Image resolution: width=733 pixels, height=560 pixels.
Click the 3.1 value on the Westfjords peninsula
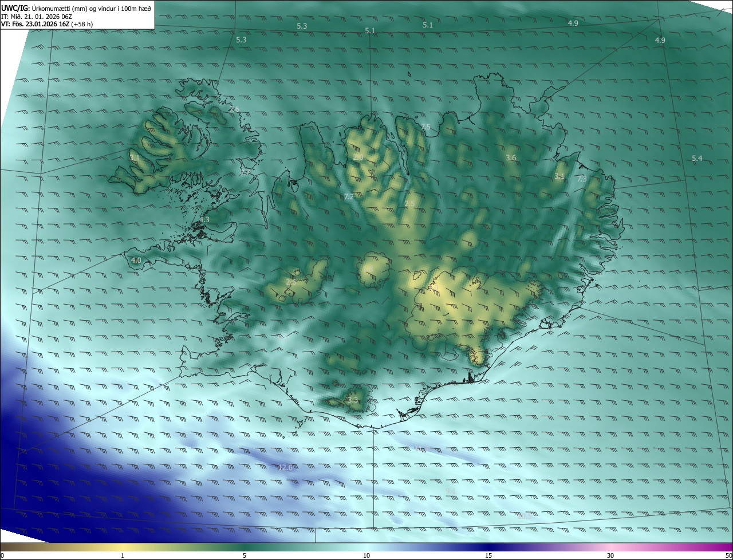click(x=135, y=157)
